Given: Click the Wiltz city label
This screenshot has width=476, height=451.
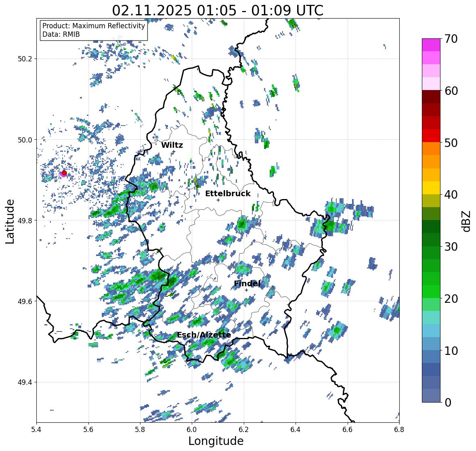Looking at the screenshot, I should [172, 145].
